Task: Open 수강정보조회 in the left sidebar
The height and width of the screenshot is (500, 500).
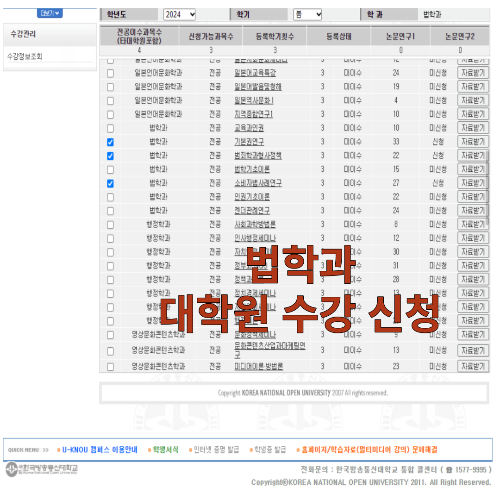Action: click(x=25, y=56)
